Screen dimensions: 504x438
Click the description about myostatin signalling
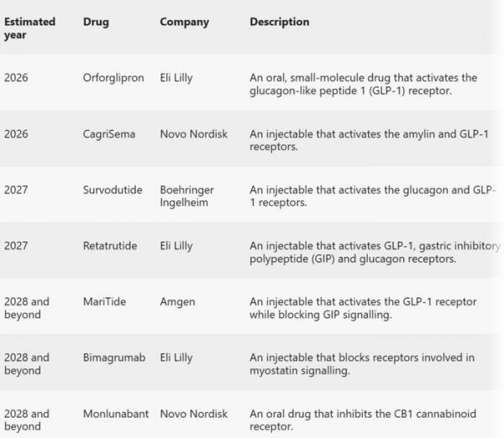pyautogui.click(x=362, y=364)
